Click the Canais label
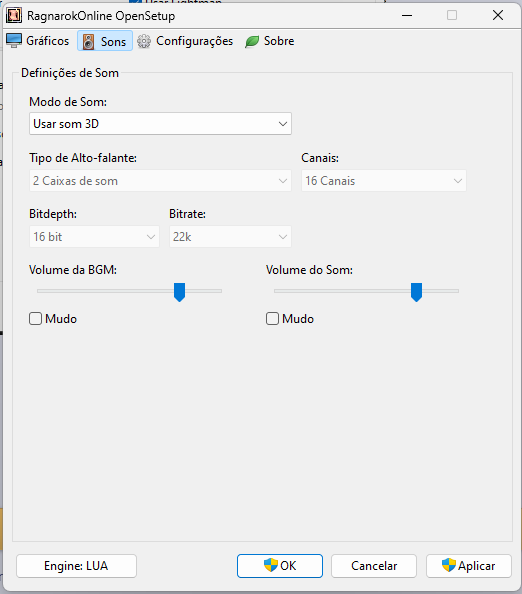 pyautogui.click(x=320, y=158)
